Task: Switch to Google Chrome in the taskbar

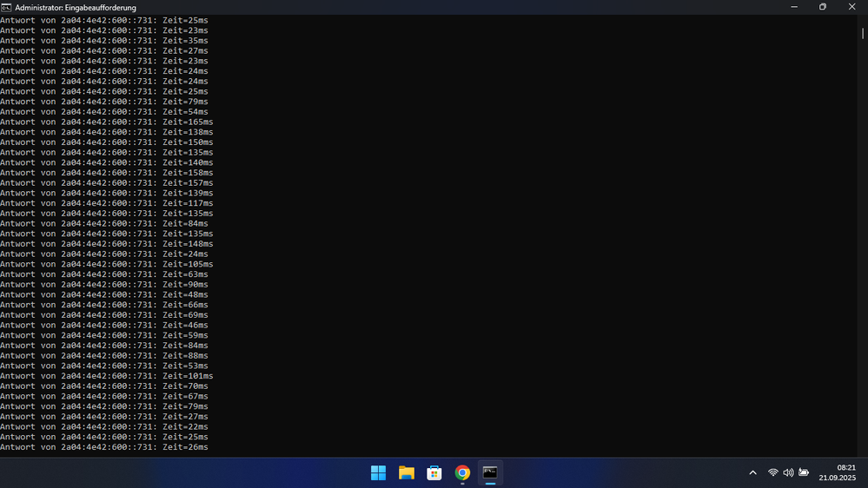Action: [x=462, y=473]
